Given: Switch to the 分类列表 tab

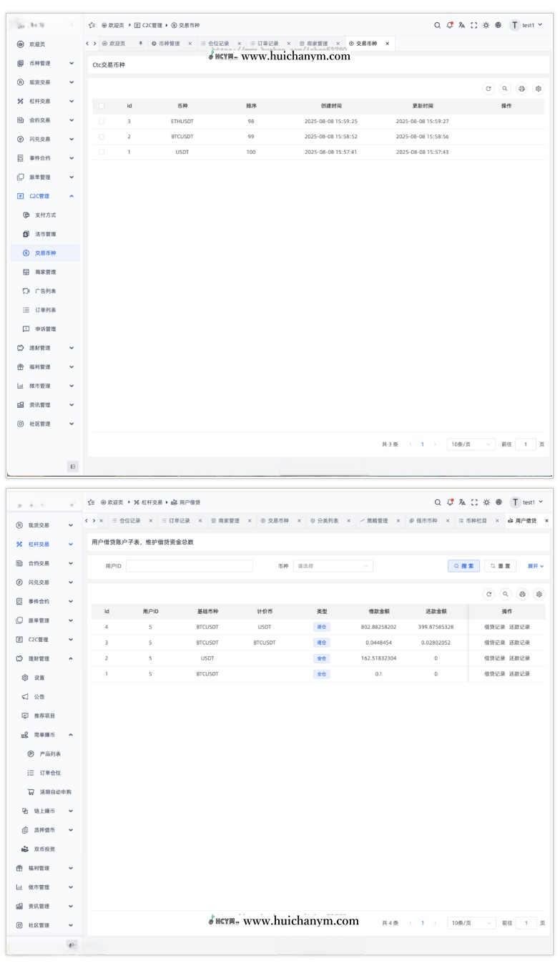Looking at the screenshot, I should (328, 521).
